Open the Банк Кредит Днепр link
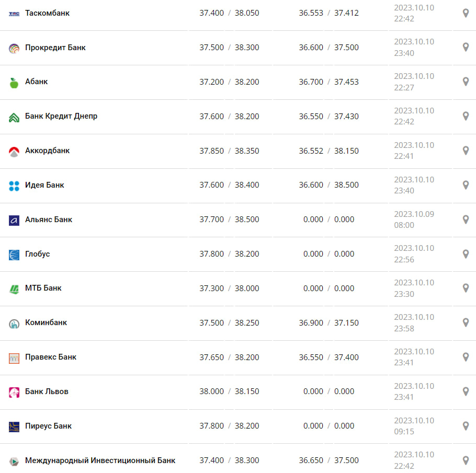476x473 pixels. tap(61, 116)
